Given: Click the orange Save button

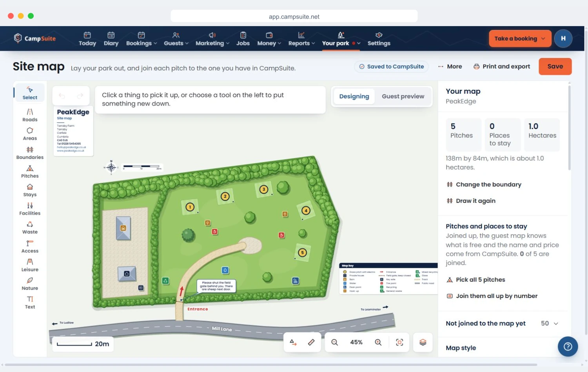Looking at the screenshot, I should click(555, 67).
